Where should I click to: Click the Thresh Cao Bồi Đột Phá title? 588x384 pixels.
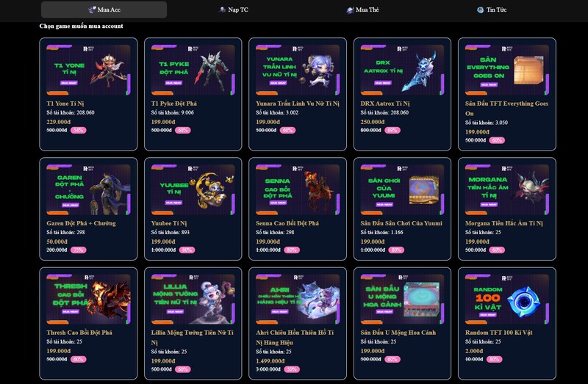tap(79, 333)
